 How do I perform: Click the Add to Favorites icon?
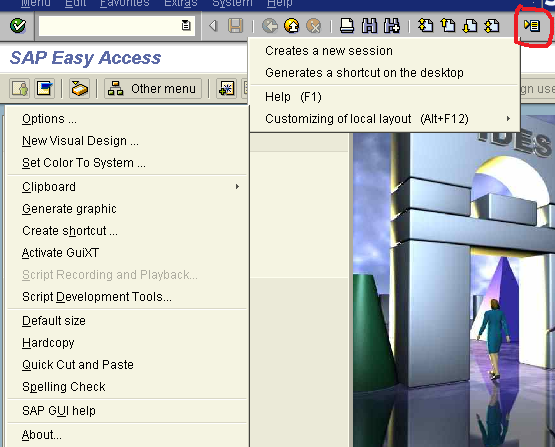[x=227, y=88]
